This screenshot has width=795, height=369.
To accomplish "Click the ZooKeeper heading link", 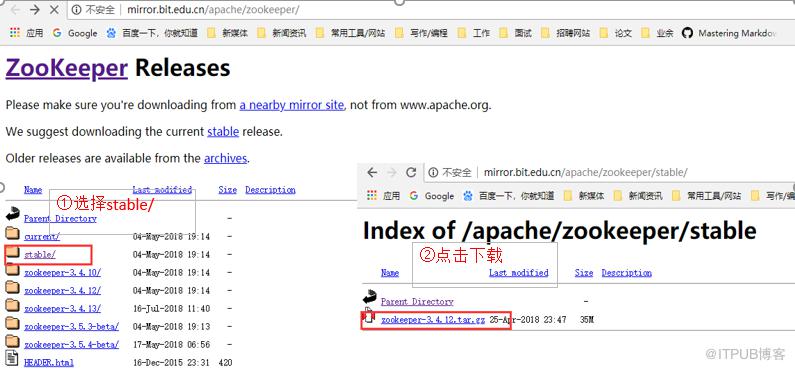I will [x=66, y=68].
